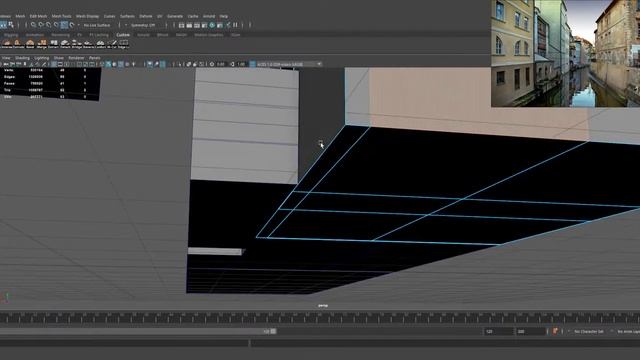Open the Cache menu
The height and width of the screenshot is (360, 640).
click(x=193, y=16)
